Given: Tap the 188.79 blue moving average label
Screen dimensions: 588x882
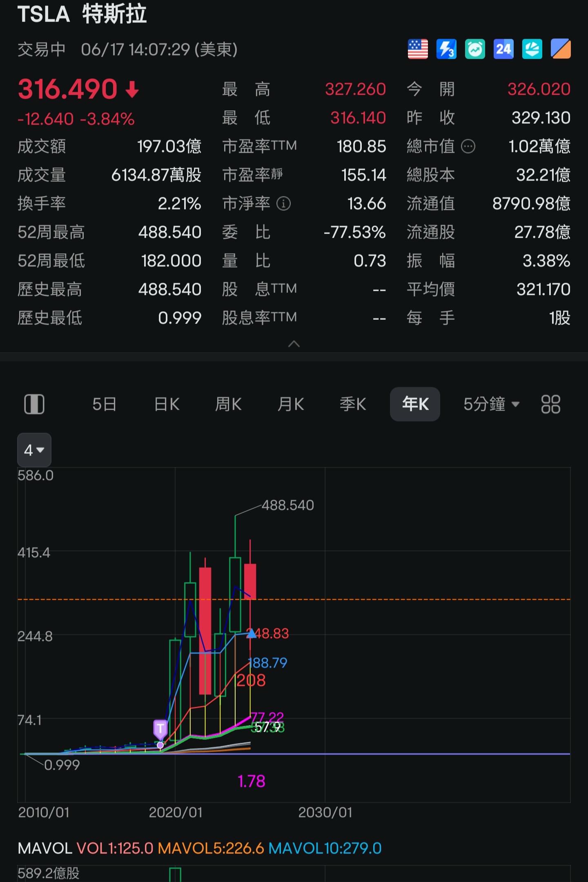Looking at the screenshot, I should [x=268, y=663].
